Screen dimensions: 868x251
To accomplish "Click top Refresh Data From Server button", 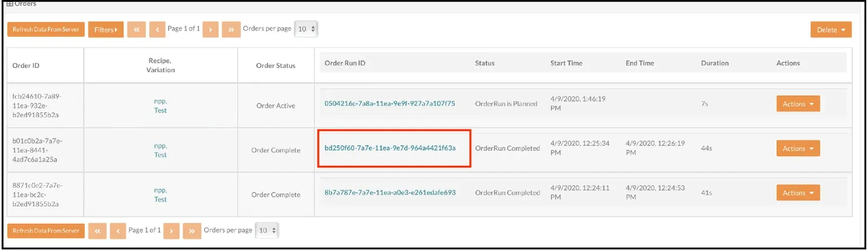I will tap(46, 29).
